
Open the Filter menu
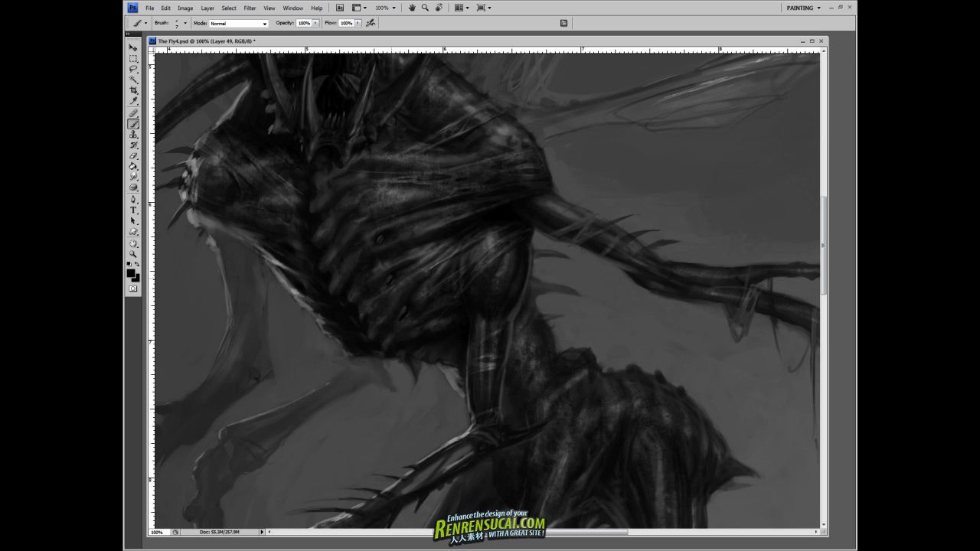coord(250,8)
